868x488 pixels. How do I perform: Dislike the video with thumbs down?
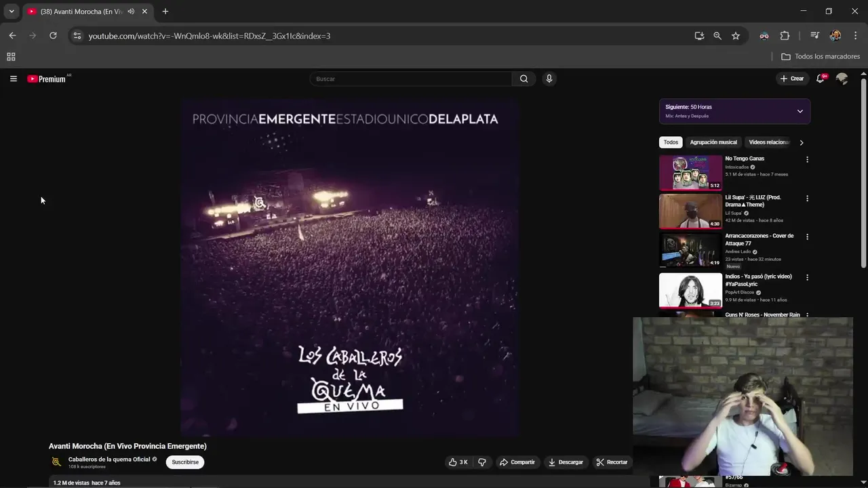click(482, 462)
